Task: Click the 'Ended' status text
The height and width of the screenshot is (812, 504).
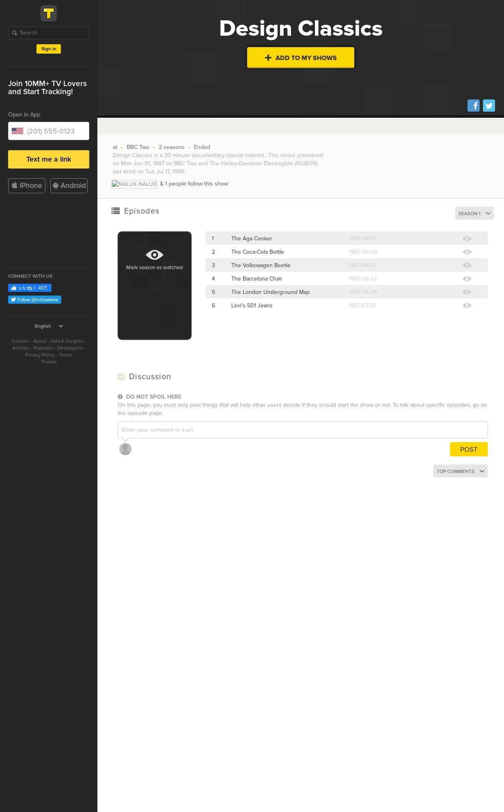Action: (202, 147)
